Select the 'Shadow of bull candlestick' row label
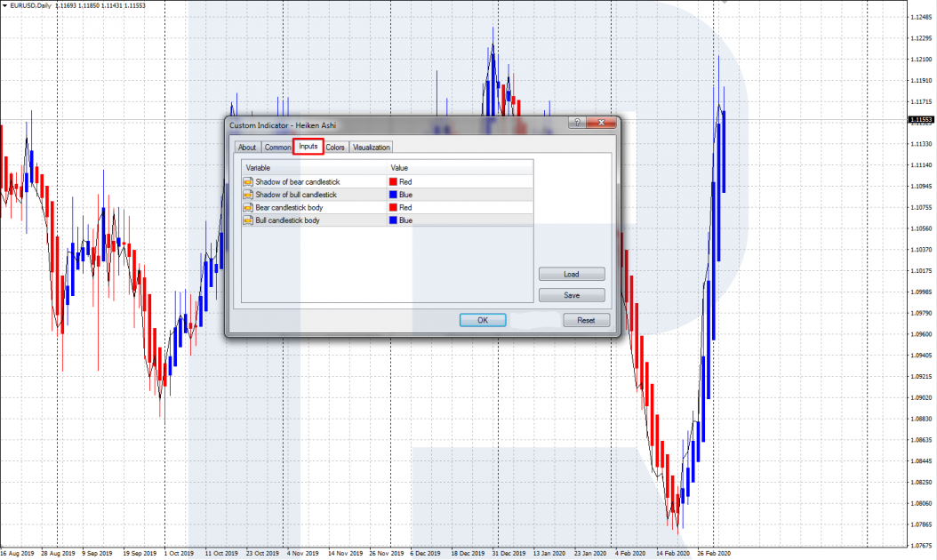The image size is (937, 560). (x=296, y=195)
